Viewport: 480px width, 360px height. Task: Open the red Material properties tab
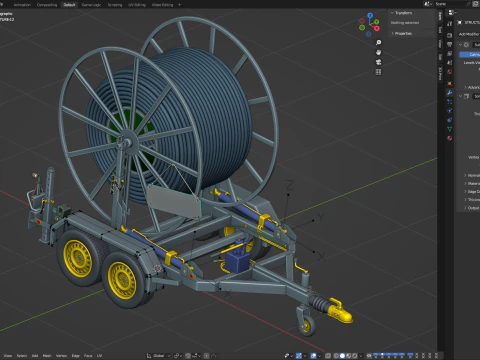(x=450, y=138)
